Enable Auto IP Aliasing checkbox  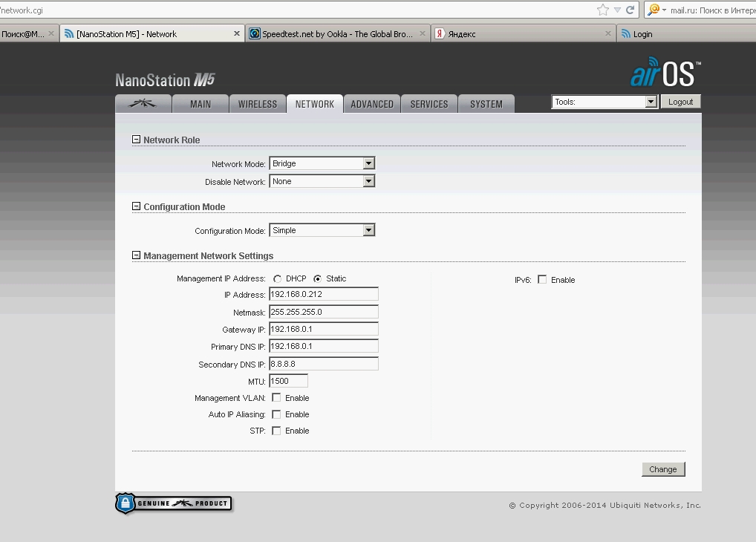pos(276,414)
